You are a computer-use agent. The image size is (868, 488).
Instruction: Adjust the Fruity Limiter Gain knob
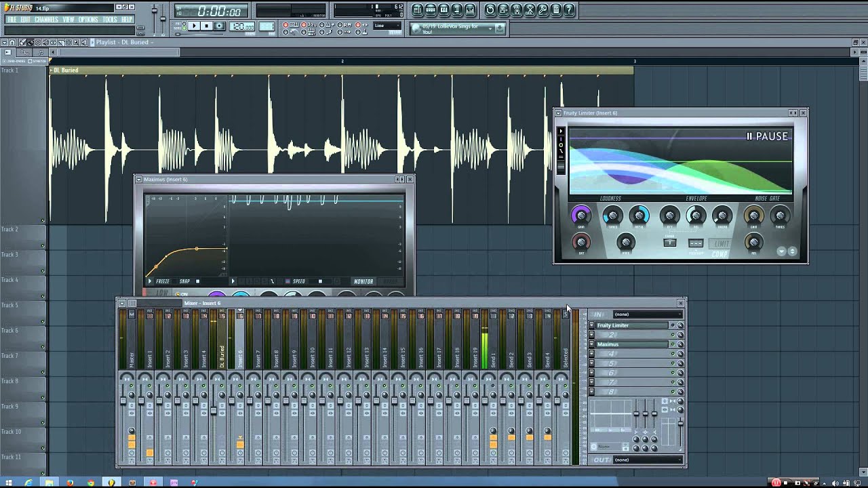[x=581, y=216]
